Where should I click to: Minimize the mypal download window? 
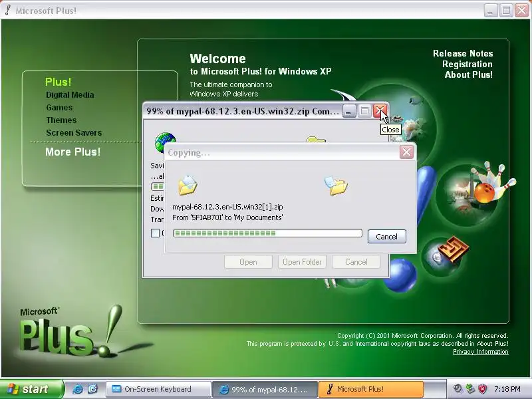(x=349, y=111)
